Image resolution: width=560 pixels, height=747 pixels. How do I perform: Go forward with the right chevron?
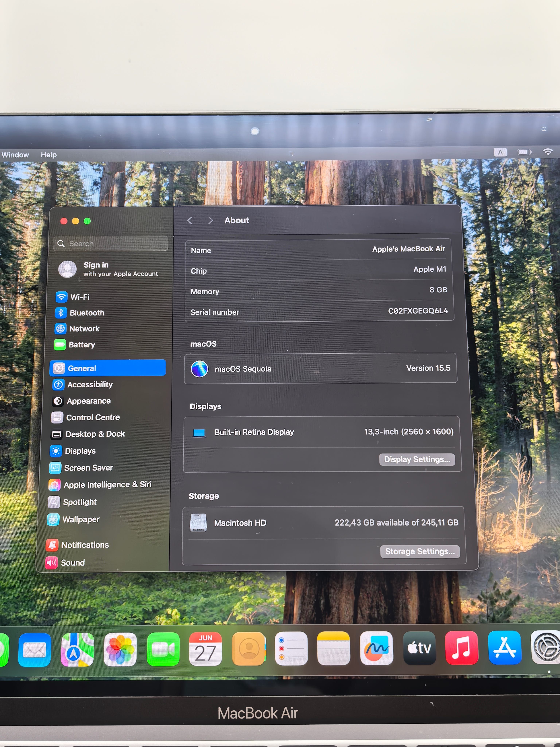click(x=210, y=220)
